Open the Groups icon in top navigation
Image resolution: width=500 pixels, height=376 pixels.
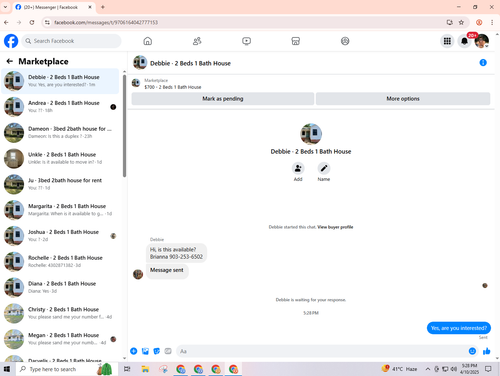tap(345, 41)
